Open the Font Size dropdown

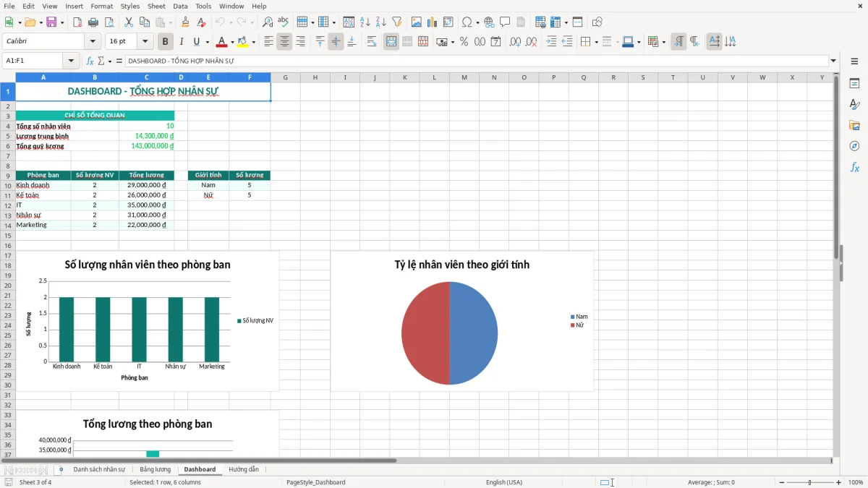145,42
